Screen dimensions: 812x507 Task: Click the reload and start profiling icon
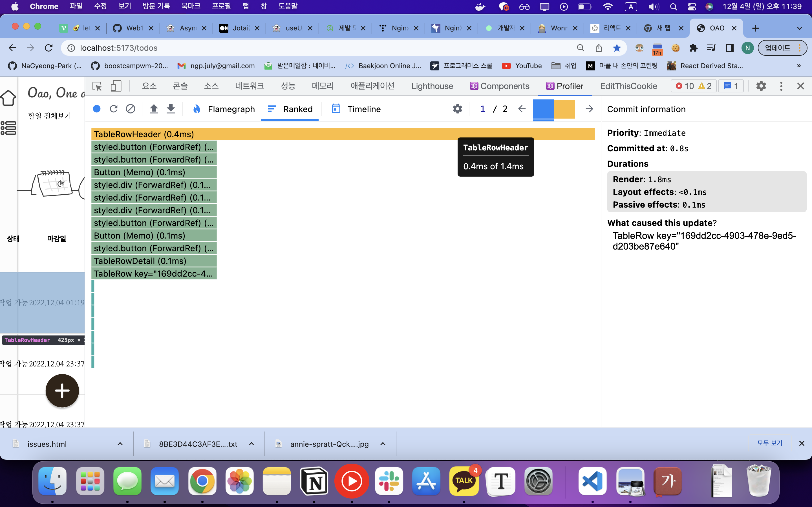tap(114, 109)
